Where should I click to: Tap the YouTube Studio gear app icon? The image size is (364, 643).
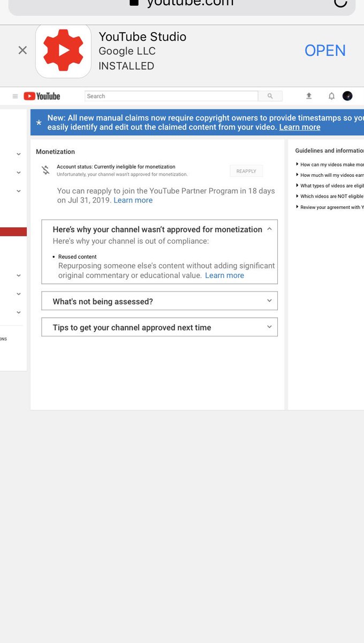(63, 51)
